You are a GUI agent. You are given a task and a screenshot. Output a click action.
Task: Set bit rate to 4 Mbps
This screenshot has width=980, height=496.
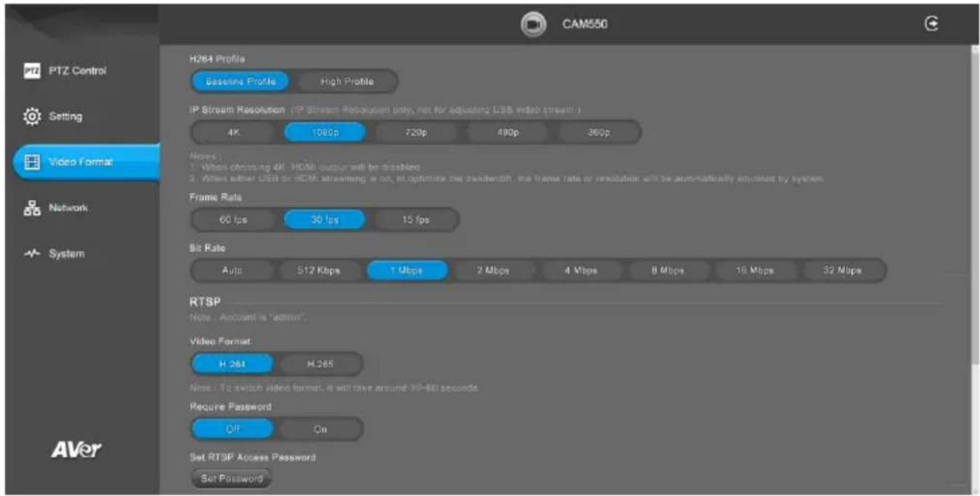(580, 271)
